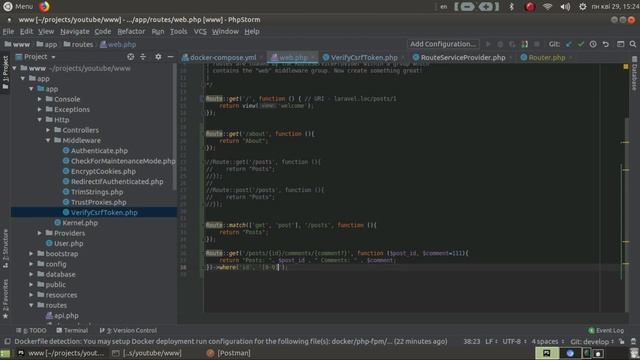The image size is (640, 360).
Task: Click the Git commit checkmark icon
Action: [x=581, y=44]
